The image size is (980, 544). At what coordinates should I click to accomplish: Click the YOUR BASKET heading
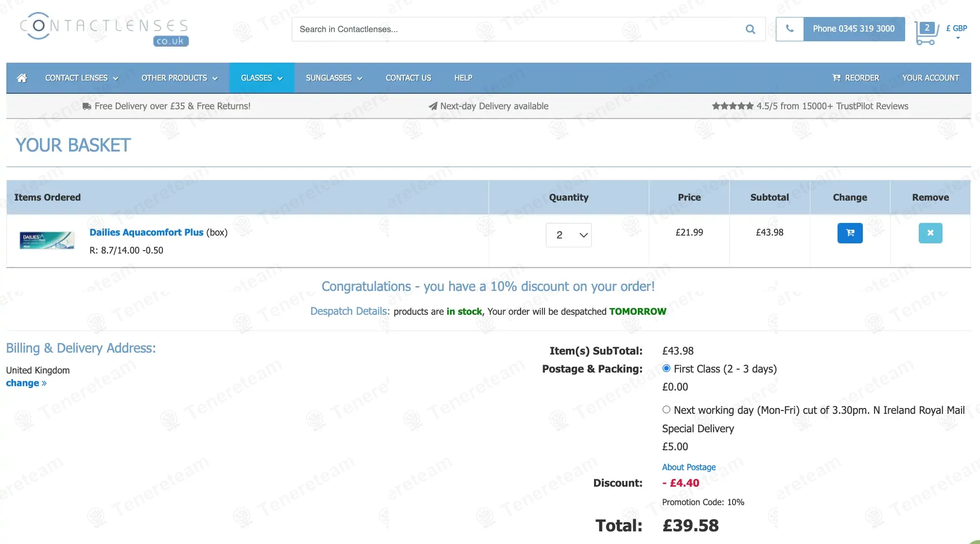click(x=73, y=145)
